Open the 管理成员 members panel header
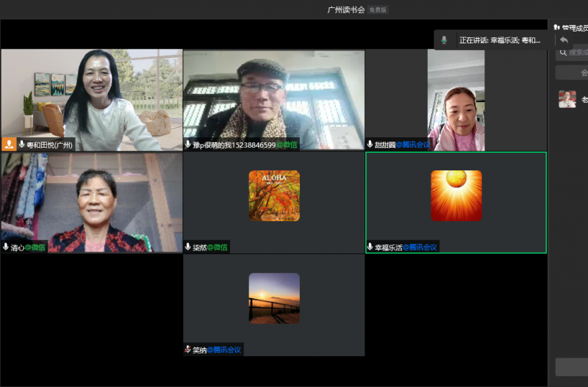Screen dimensions: 588x387 pyautogui.click(x=572, y=28)
